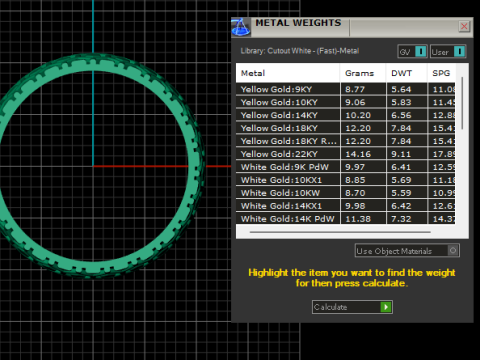This screenshot has height=360, width=480.
Task: Select the White Gold:9K PdW row
Action: [x=345, y=167]
